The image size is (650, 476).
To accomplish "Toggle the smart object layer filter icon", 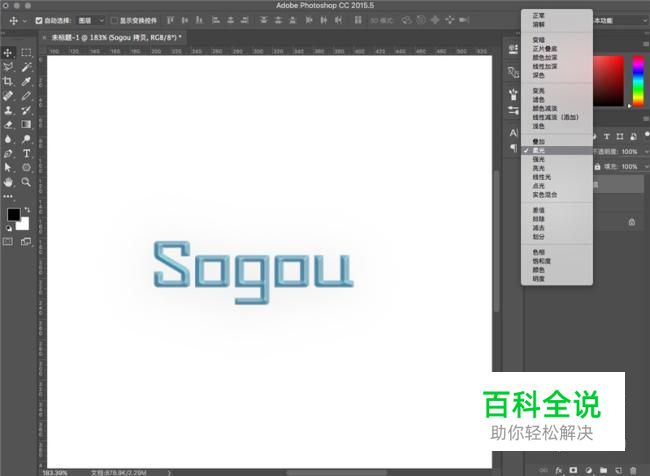I will point(633,136).
